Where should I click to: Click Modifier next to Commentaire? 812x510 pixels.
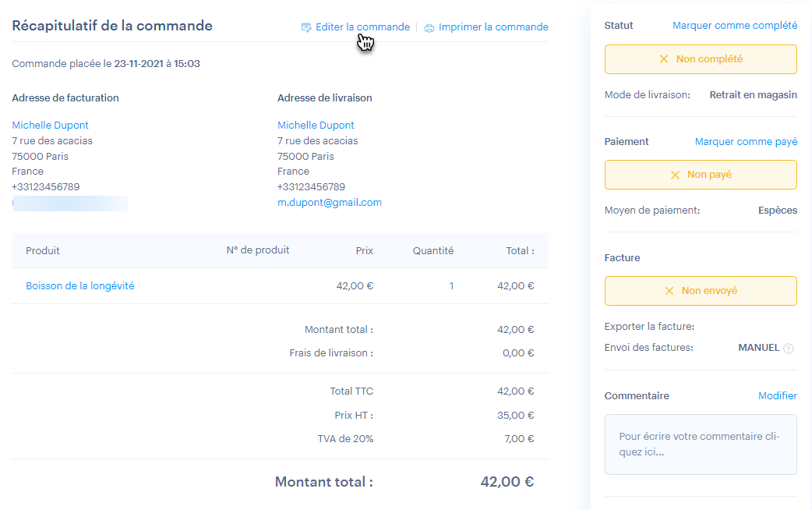click(x=777, y=396)
